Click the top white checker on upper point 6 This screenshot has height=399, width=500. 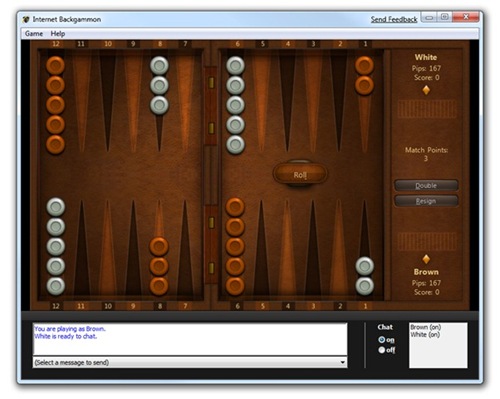[x=236, y=65]
